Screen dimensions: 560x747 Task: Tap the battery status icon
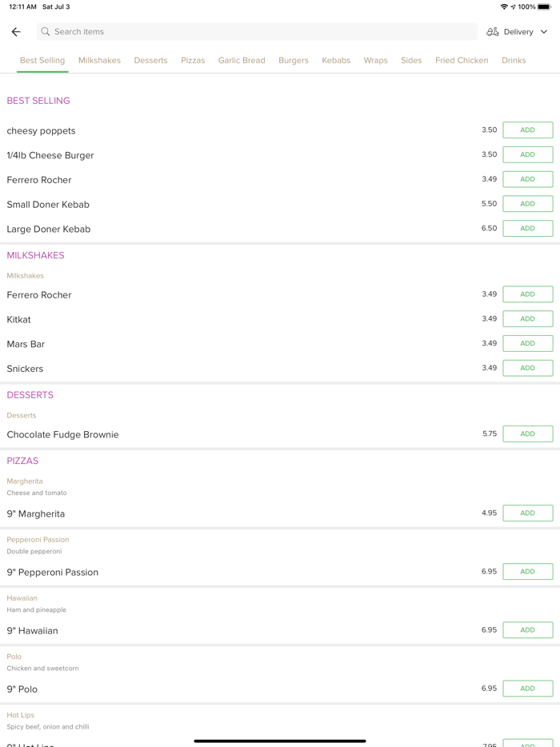544,7
